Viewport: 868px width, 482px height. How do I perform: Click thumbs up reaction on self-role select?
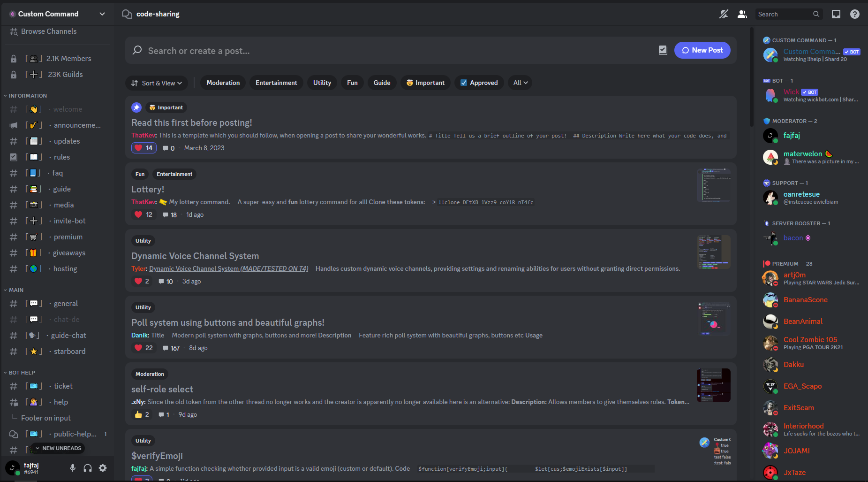(x=142, y=414)
